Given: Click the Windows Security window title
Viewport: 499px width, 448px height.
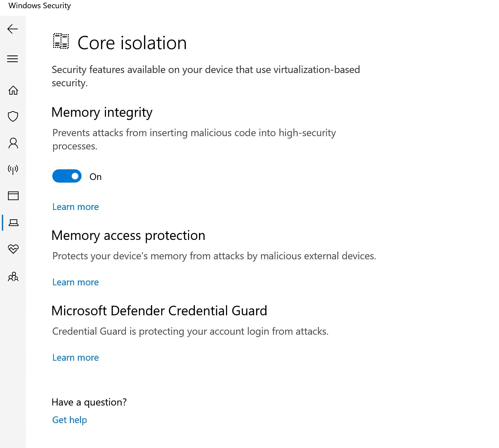Looking at the screenshot, I should (40, 6).
